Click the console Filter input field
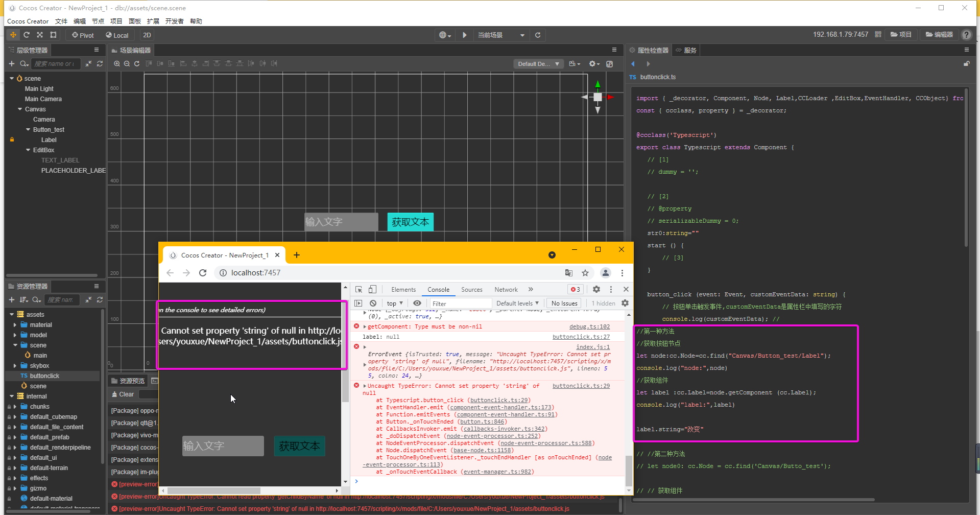 click(460, 303)
